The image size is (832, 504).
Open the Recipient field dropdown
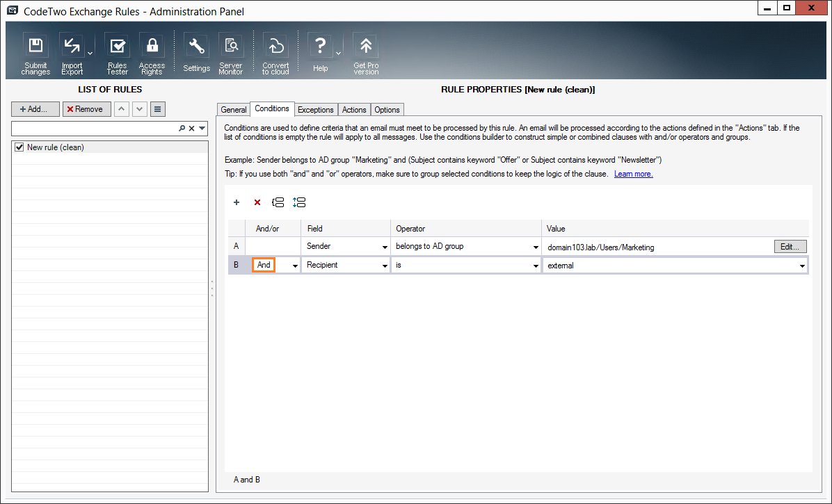[x=385, y=266]
